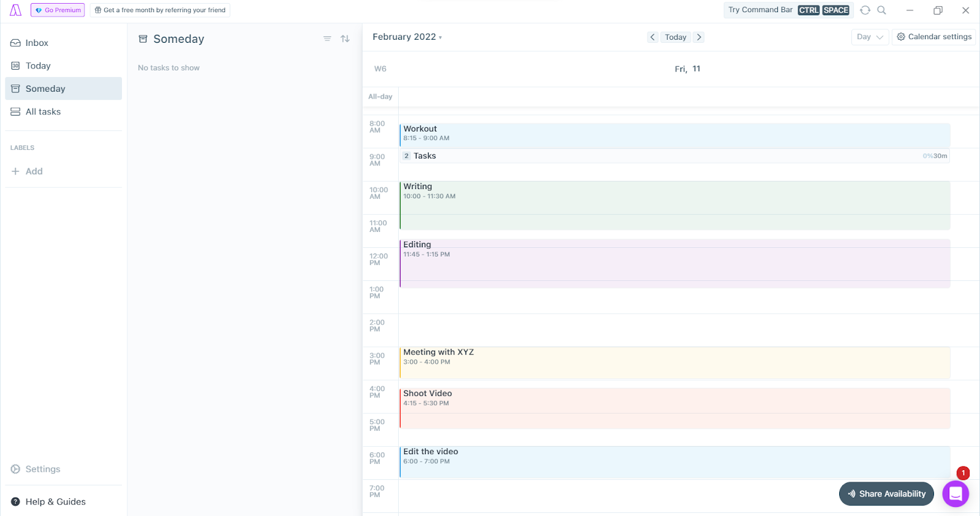Click the app logo icon
980x516 pixels.
point(15,10)
